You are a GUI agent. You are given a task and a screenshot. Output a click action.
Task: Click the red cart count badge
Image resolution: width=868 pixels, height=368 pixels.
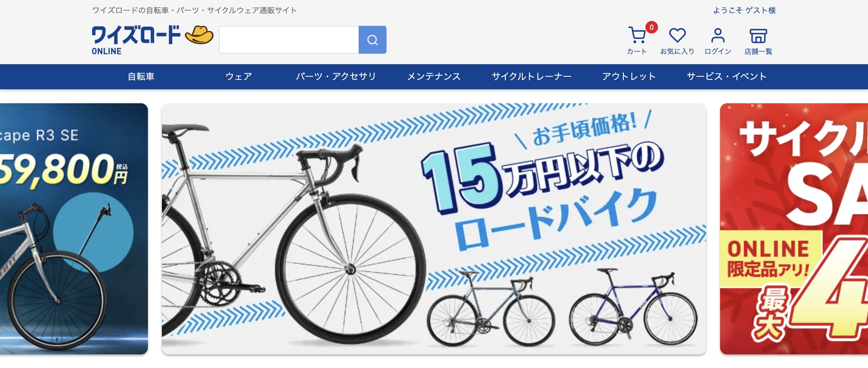[x=651, y=27]
